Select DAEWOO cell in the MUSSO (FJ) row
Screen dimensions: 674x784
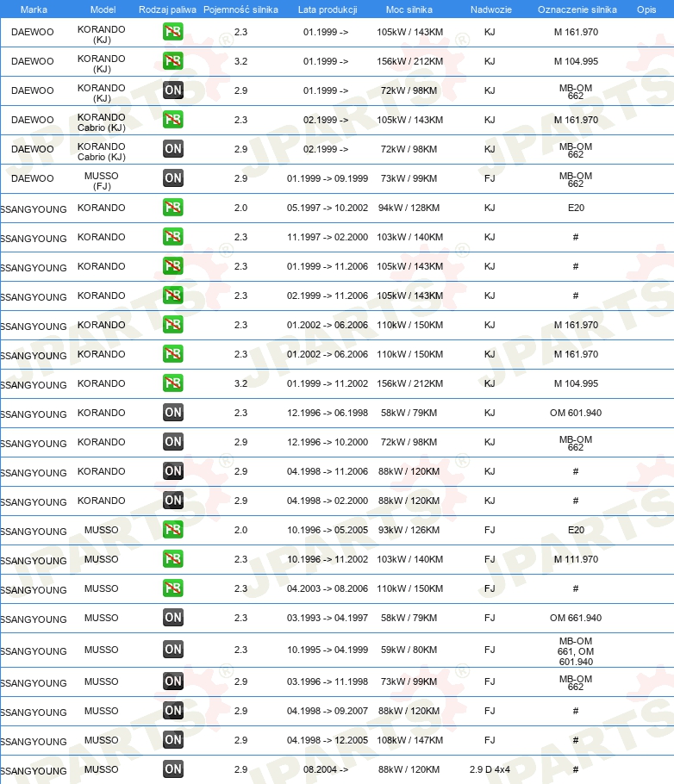point(33,178)
